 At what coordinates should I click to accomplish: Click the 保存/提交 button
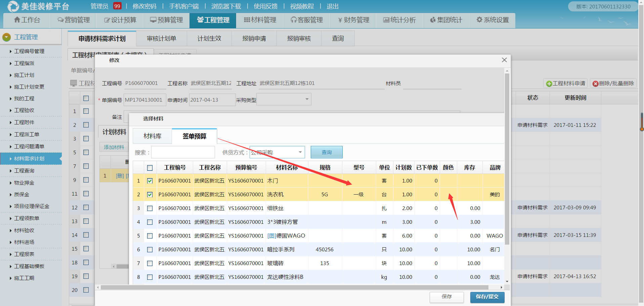(487, 297)
